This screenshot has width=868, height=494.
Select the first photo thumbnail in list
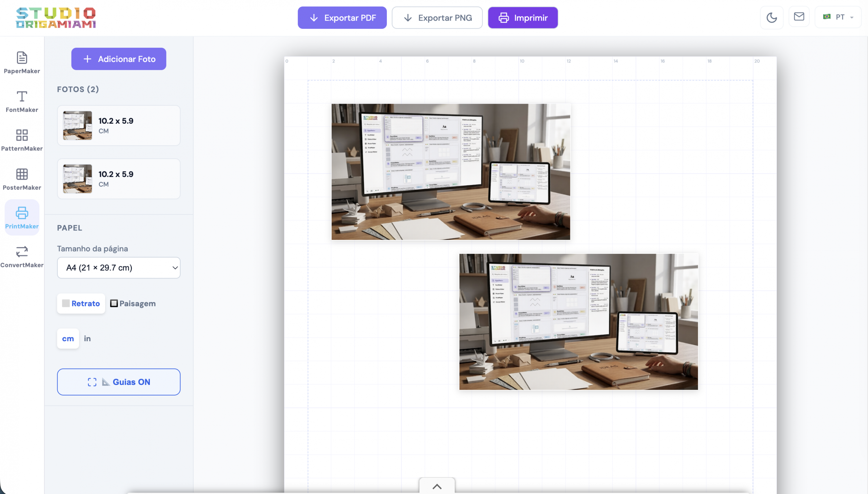(x=77, y=126)
